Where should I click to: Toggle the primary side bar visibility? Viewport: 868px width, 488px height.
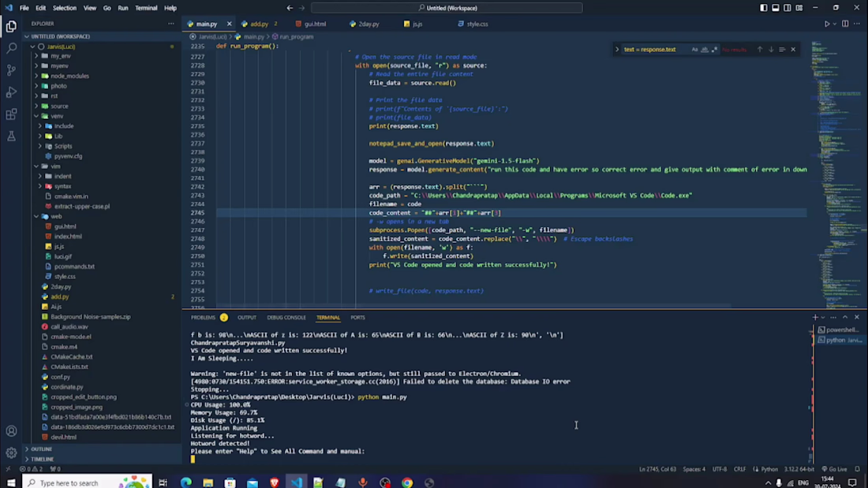coord(763,8)
